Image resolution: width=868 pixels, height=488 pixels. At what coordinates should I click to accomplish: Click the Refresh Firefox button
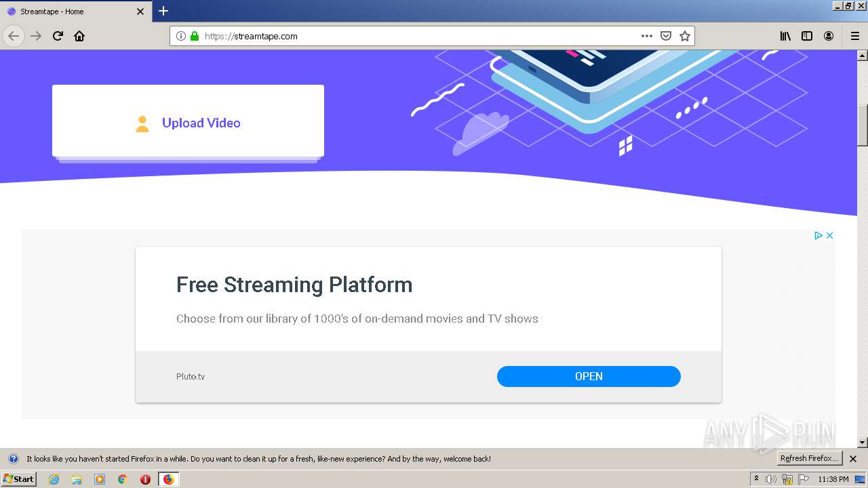point(809,459)
